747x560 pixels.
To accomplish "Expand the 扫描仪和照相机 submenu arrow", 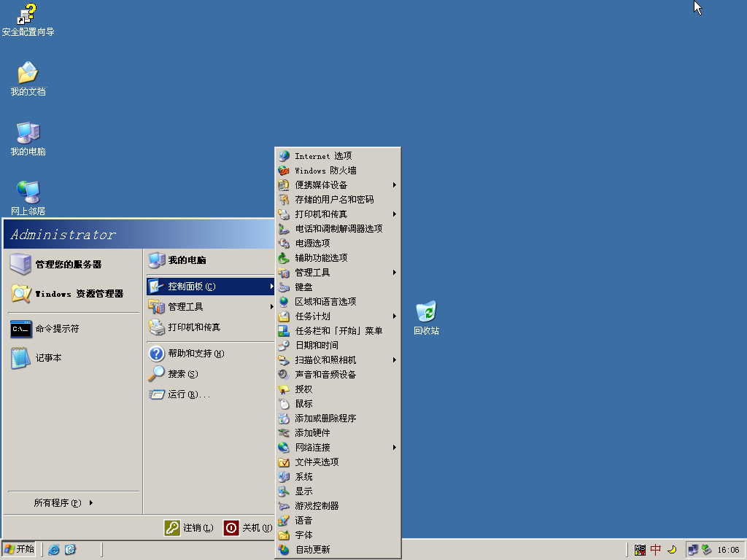I will [395, 360].
